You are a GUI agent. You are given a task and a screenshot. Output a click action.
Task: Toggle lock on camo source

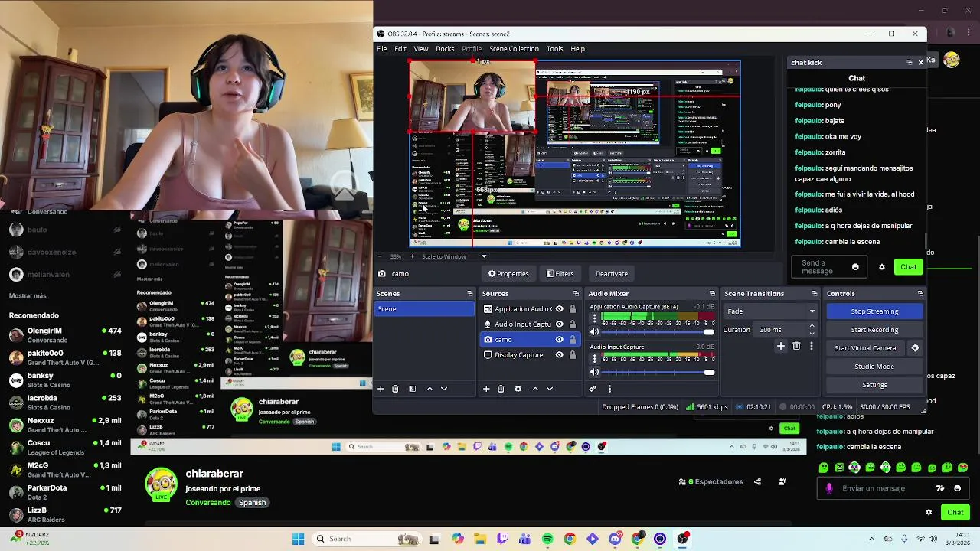tap(572, 340)
